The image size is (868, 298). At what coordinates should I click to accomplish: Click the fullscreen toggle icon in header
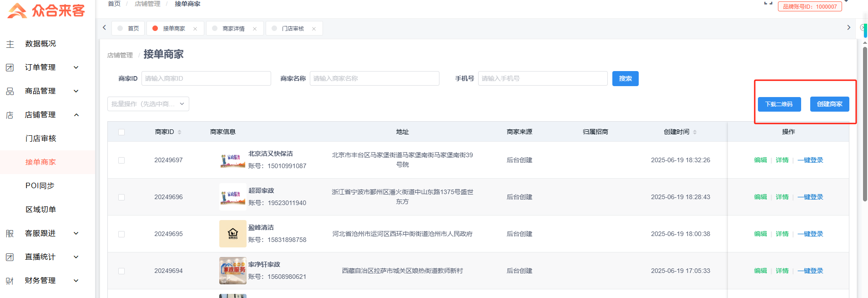[x=768, y=3]
